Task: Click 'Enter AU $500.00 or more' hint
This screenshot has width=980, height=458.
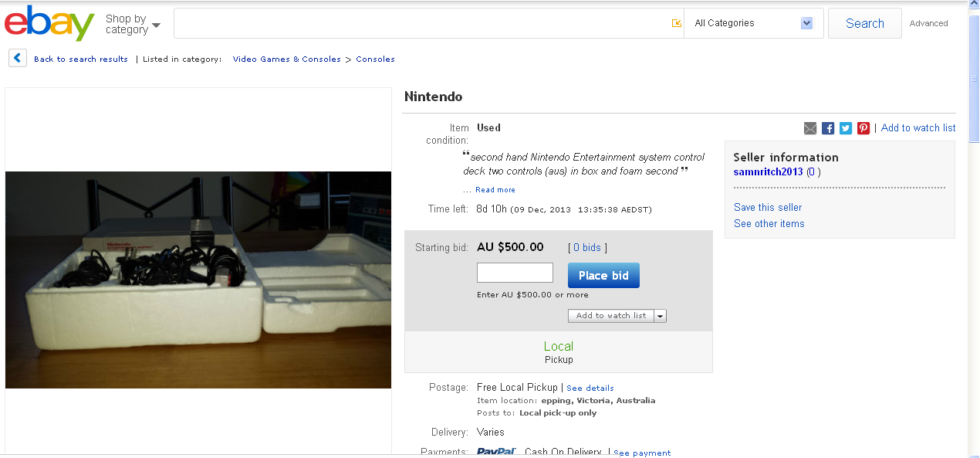Action: coord(532,294)
